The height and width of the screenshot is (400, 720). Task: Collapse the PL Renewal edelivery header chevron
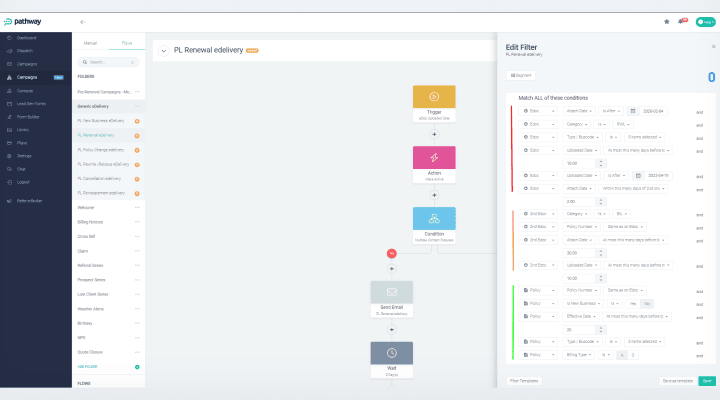163,49
